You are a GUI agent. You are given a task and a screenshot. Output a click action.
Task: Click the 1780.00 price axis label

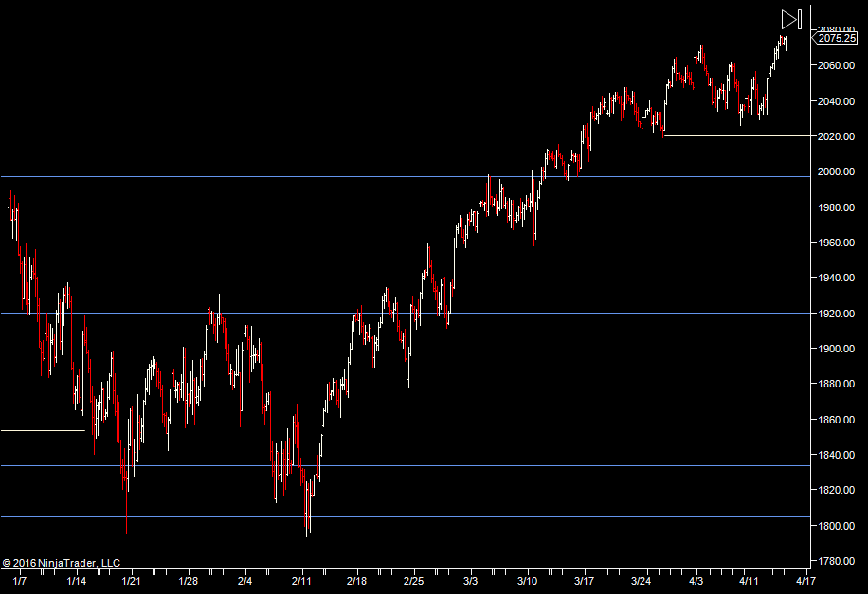[x=837, y=561]
